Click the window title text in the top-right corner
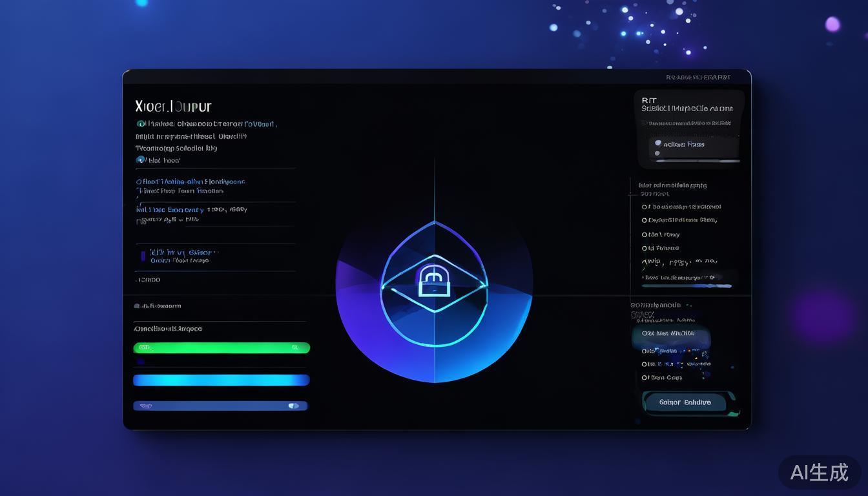868x496 pixels. [x=697, y=77]
